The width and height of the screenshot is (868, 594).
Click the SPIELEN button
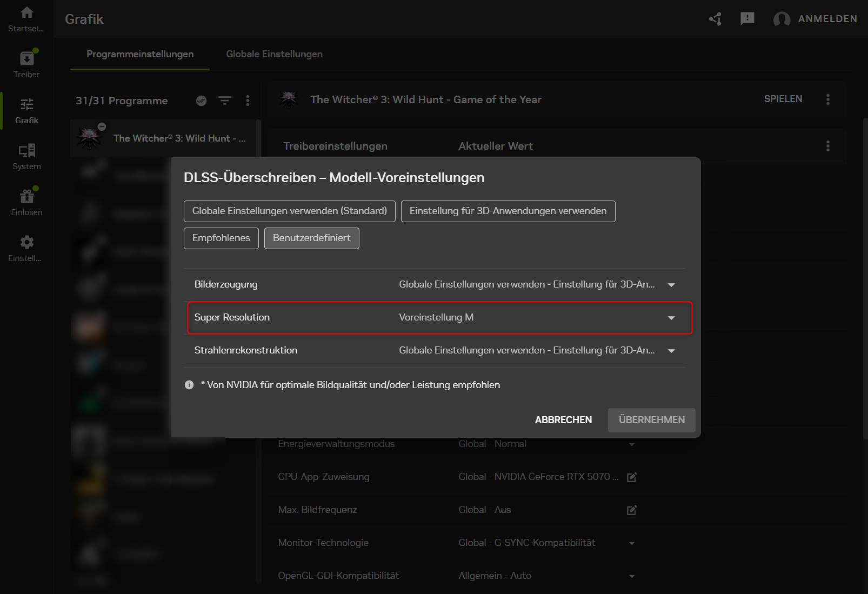pyautogui.click(x=783, y=99)
